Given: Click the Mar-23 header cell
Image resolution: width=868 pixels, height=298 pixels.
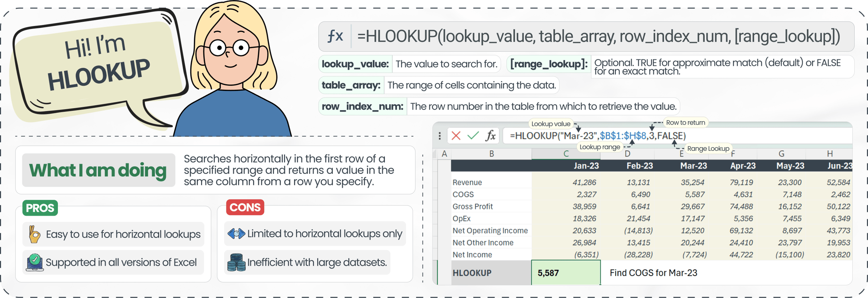Looking at the screenshot, I should (x=682, y=166).
